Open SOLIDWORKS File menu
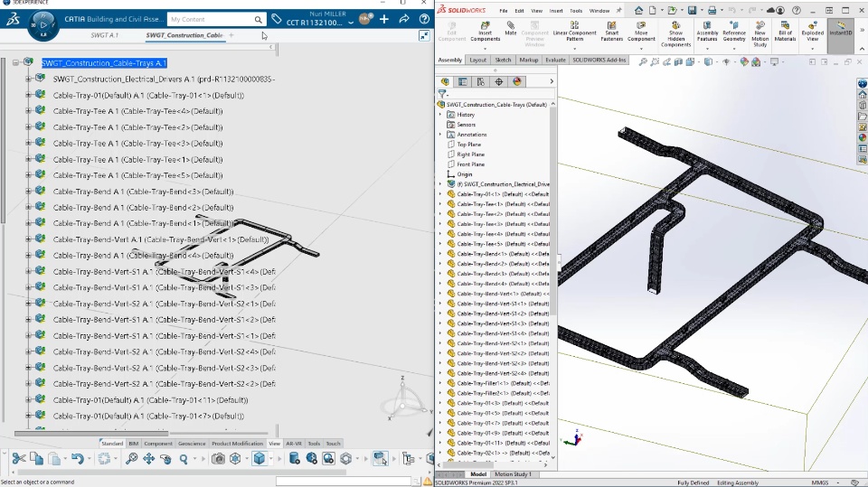 click(504, 11)
